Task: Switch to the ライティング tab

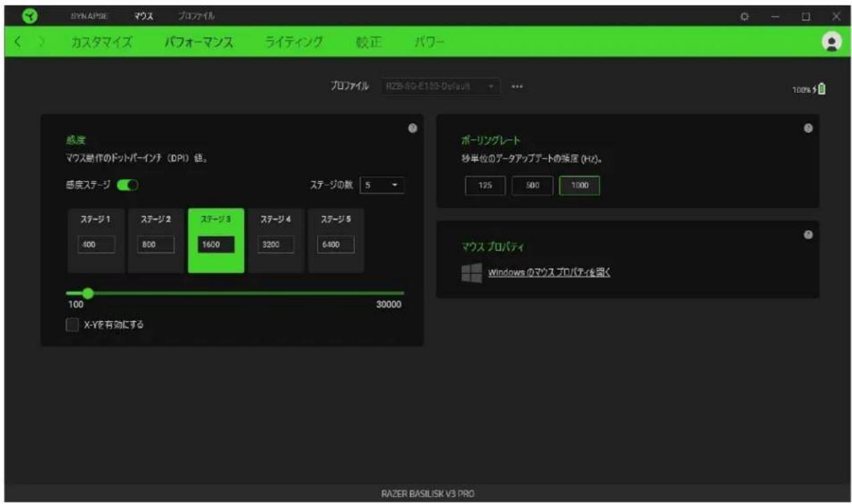Action: 294,43
